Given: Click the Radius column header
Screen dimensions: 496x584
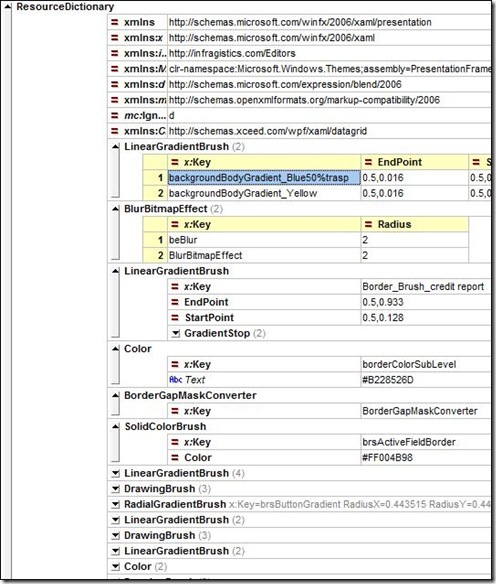Looking at the screenshot, I should [x=414, y=225].
